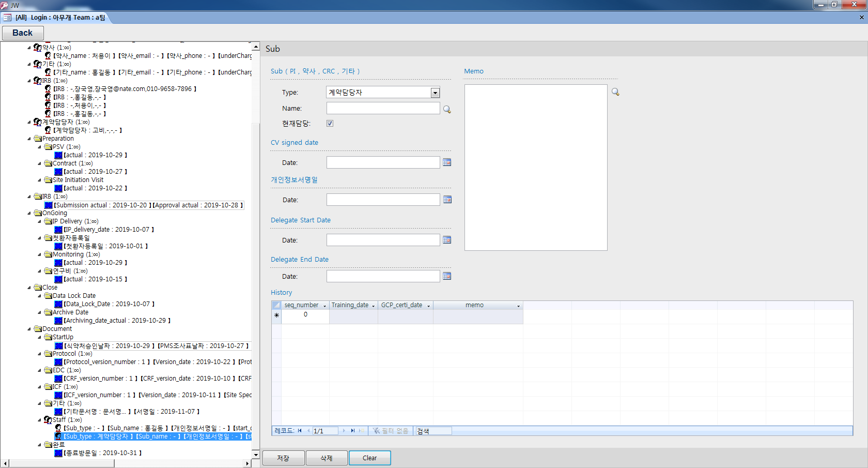The width and height of the screenshot is (868, 468).
Task: Click the select-all checkbox in History grid
Action: pyautogui.click(x=276, y=305)
